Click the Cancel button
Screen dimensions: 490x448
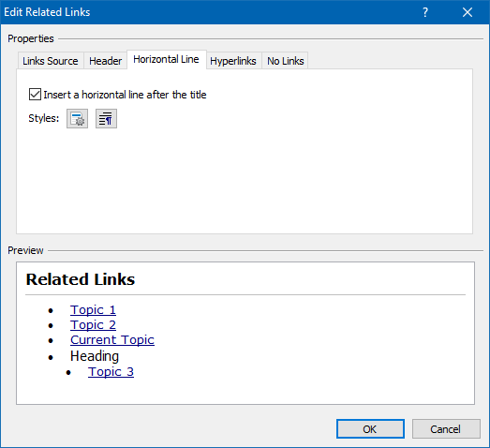click(446, 429)
